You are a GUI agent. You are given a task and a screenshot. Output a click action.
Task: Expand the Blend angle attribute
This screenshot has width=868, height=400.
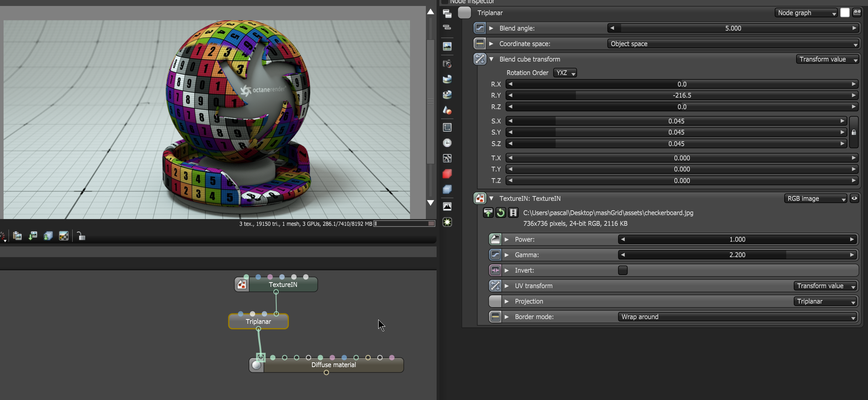[x=491, y=28]
